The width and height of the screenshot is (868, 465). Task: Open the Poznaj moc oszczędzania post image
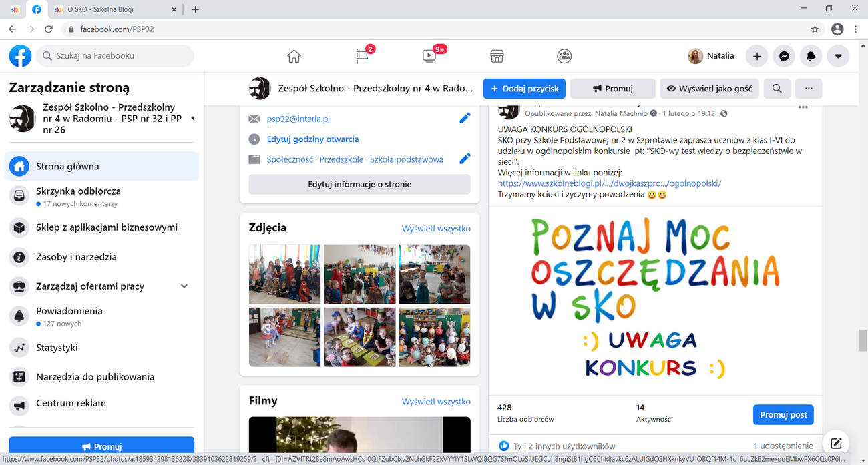pos(655,301)
